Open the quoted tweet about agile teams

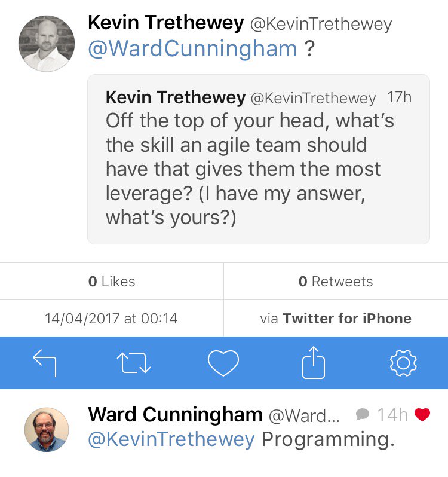[259, 169]
